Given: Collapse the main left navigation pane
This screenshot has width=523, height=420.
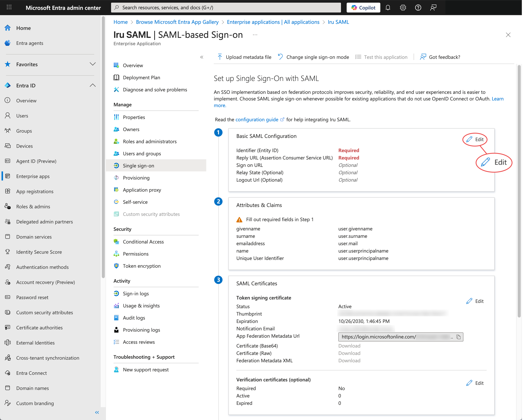Looking at the screenshot, I should point(97,412).
